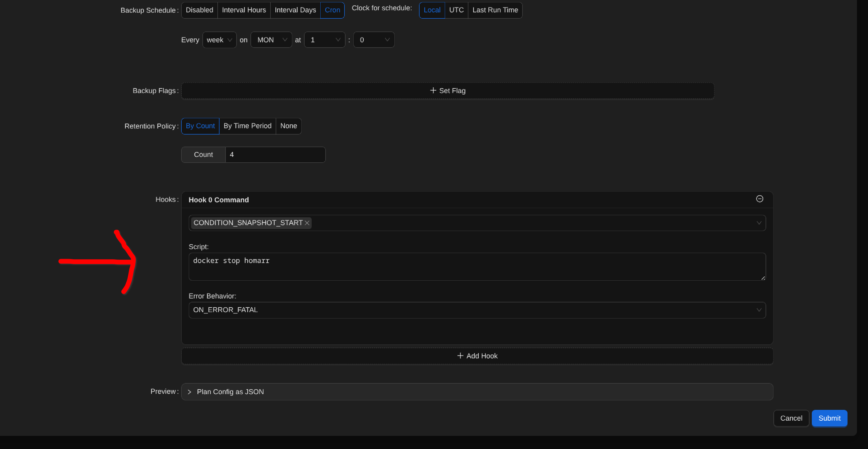
Task: Switch the schedule clock to UTC
Action: (x=456, y=10)
